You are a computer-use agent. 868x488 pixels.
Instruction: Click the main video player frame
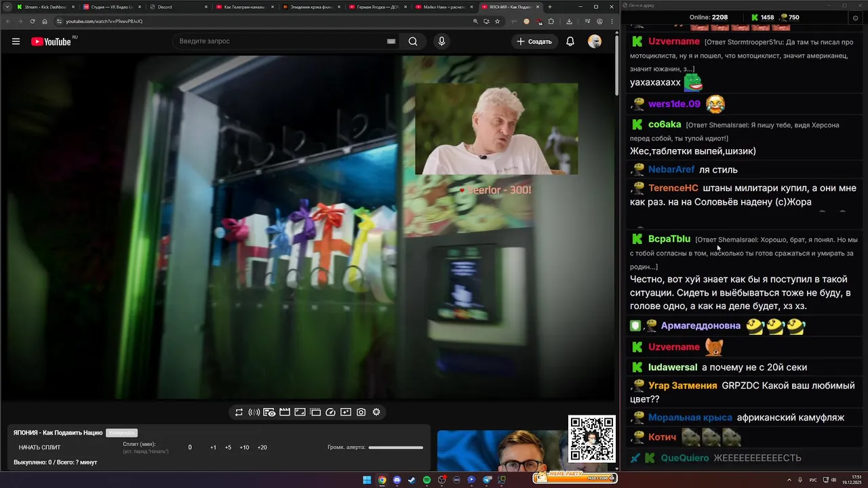coord(308,227)
